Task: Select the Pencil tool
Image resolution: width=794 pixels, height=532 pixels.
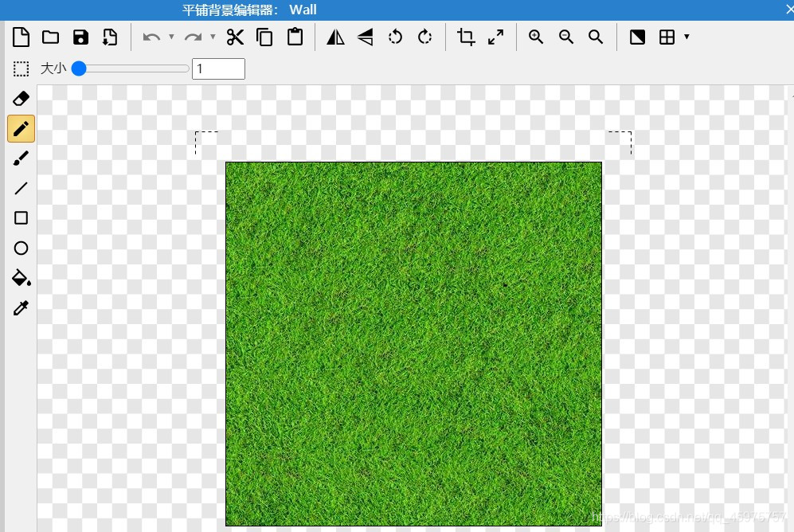Action: coord(21,128)
